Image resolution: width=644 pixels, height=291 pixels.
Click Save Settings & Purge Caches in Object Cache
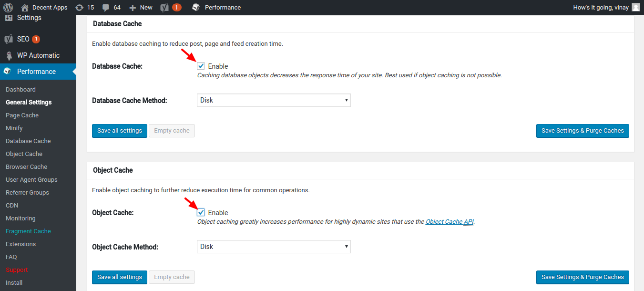click(x=582, y=277)
